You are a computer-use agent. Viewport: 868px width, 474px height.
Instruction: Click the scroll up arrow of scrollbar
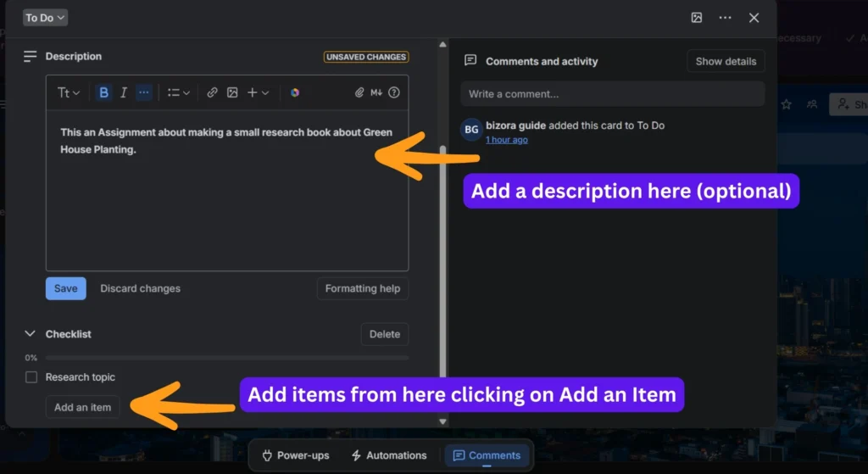(x=442, y=45)
